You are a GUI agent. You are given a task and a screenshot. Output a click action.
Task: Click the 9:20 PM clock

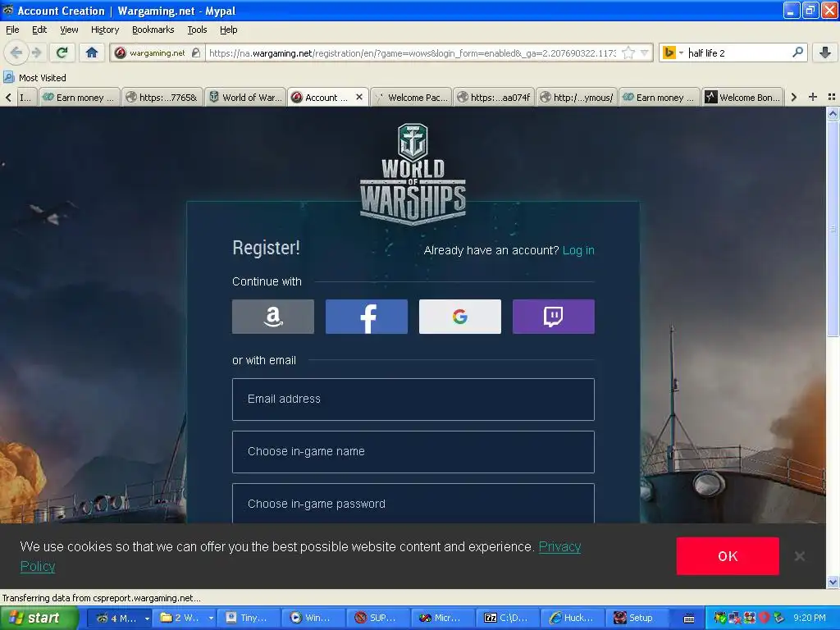[810, 619]
